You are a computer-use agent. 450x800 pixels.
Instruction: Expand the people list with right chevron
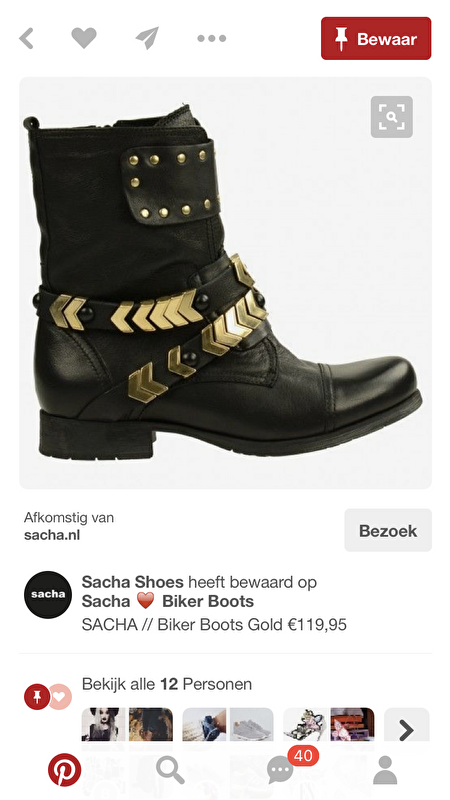[407, 730]
